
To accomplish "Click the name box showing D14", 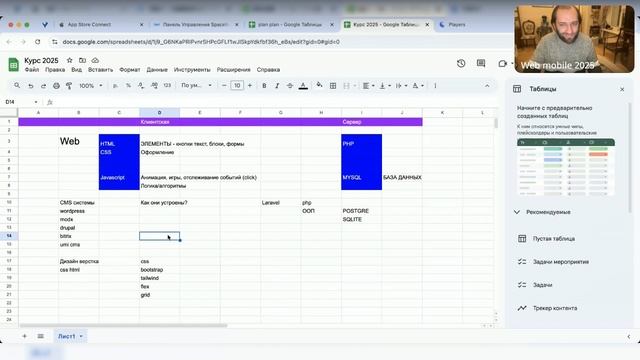I will pos(21,102).
